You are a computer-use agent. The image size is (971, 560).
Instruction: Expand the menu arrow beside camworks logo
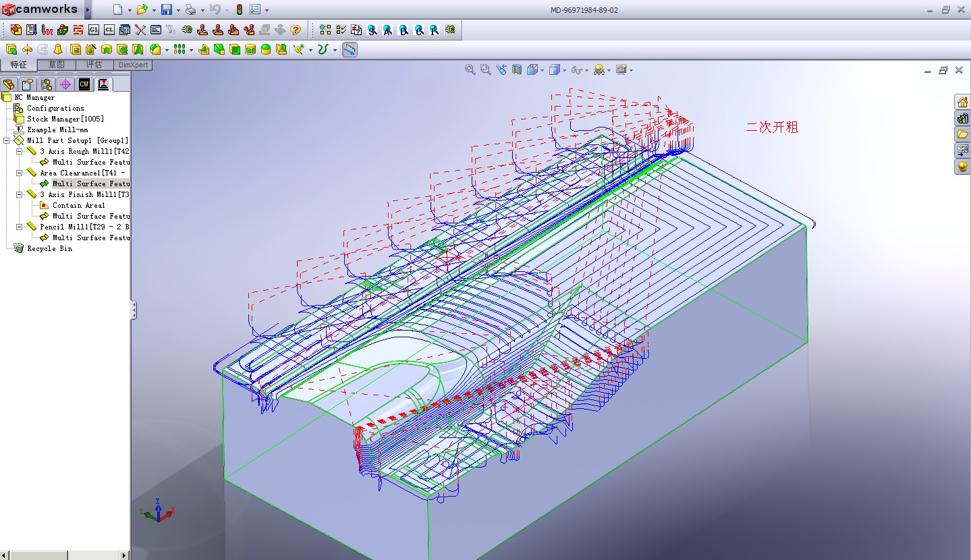pyautogui.click(x=88, y=9)
